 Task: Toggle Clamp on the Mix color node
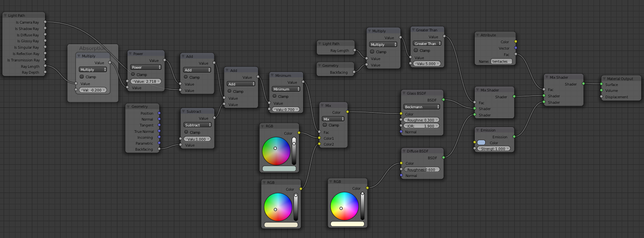click(324, 125)
